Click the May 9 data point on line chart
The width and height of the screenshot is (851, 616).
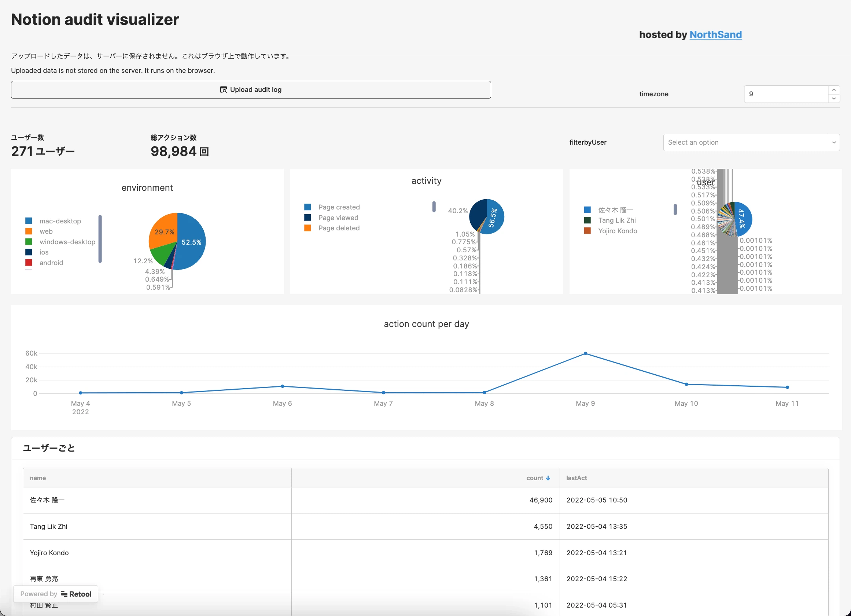click(x=585, y=353)
